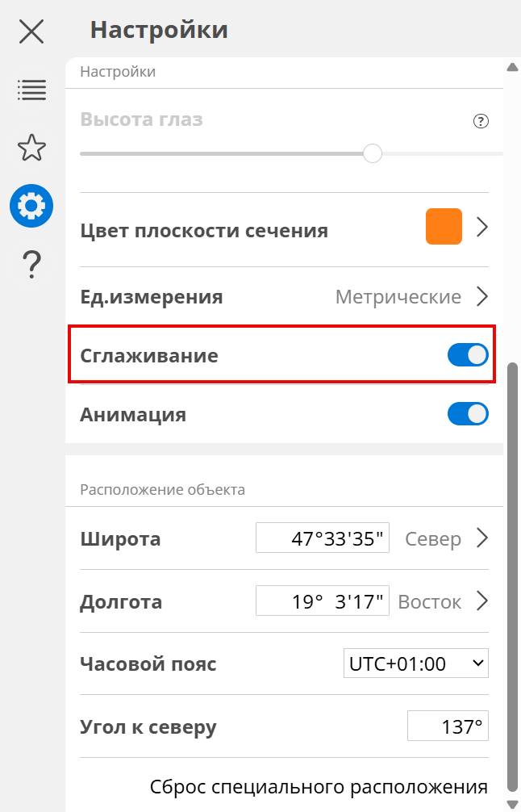Open the Часовой пояс UTC+01:00 dropdown
Image resolution: width=521 pixels, height=812 pixels.
point(416,664)
